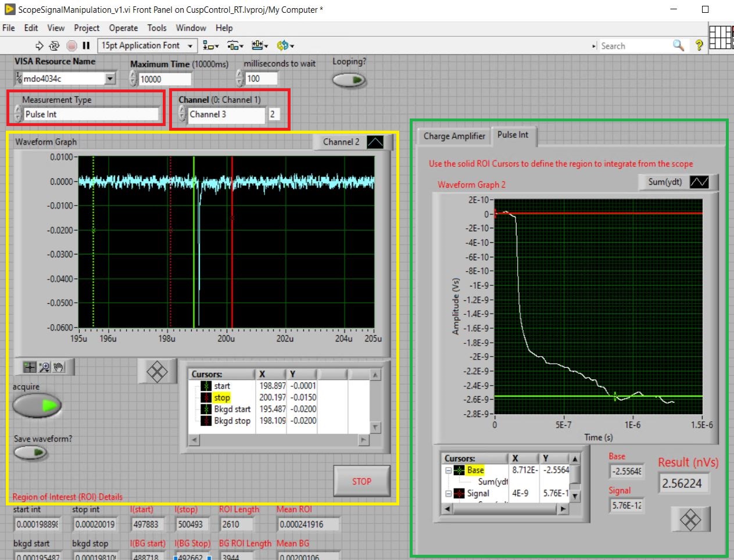Screen dimensions: 734x560
Task: Toggle the Looping? switch
Action: (x=349, y=80)
